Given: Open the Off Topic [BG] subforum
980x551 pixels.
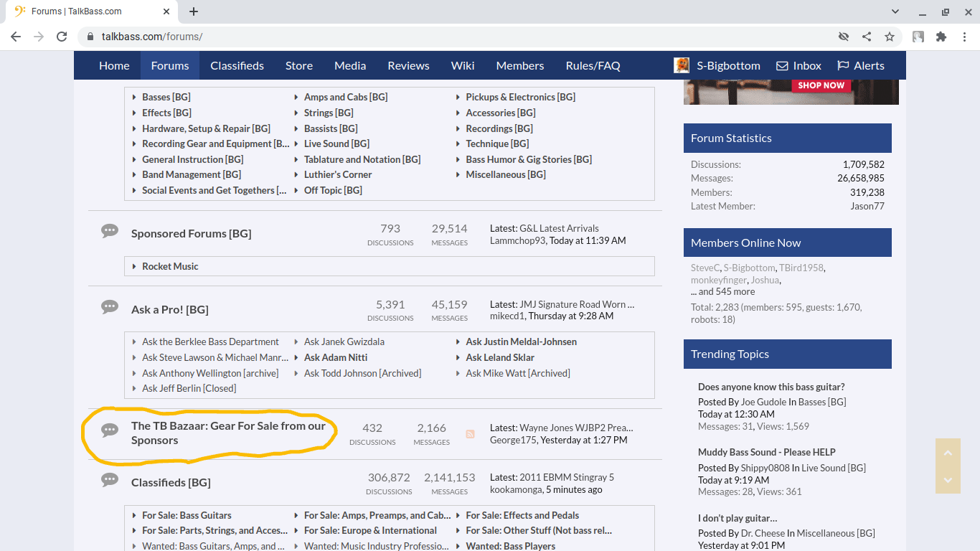Looking at the screenshot, I should pyautogui.click(x=333, y=190).
